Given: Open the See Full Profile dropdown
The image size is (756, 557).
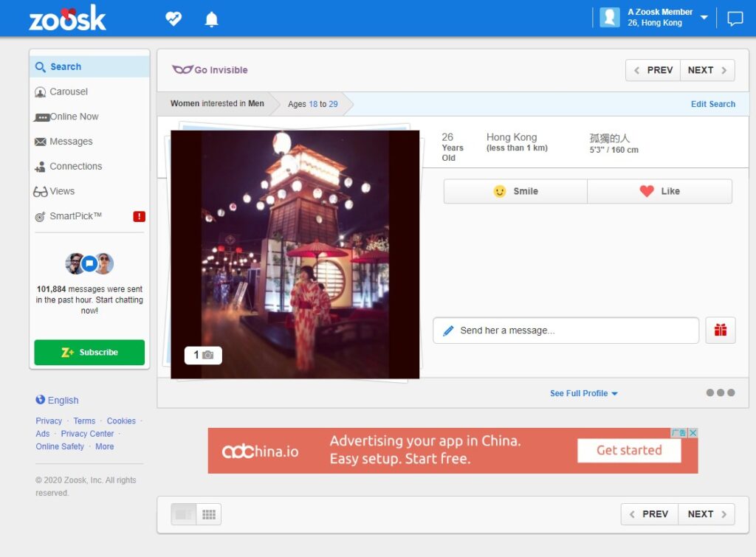Looking at the screenshot, I should 583,393.
